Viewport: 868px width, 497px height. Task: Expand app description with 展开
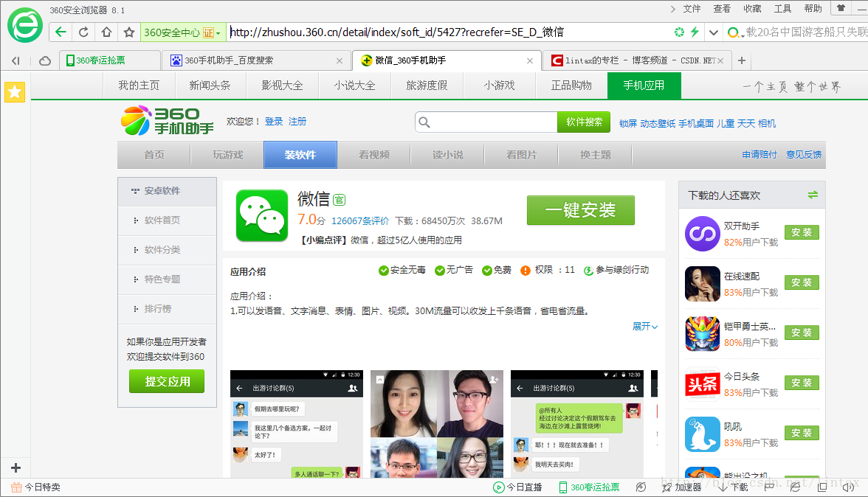point(645,326)
